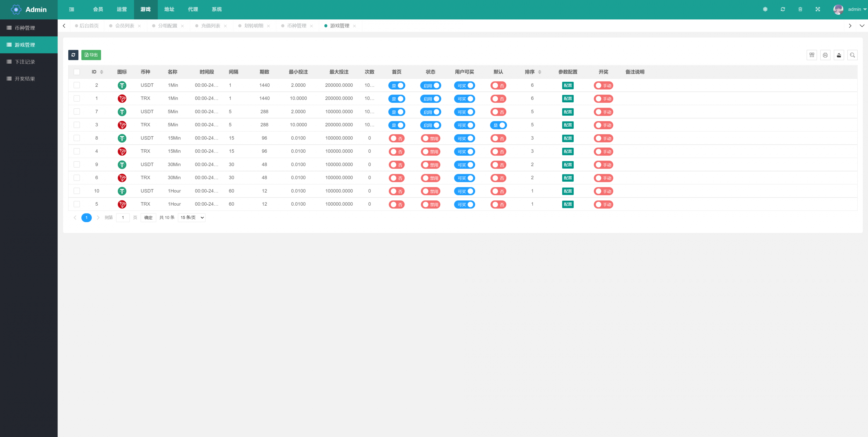The width and height of the screenshot is (868, 437).
Task: Switch to the 币种管理 tab
Action: 297,26
